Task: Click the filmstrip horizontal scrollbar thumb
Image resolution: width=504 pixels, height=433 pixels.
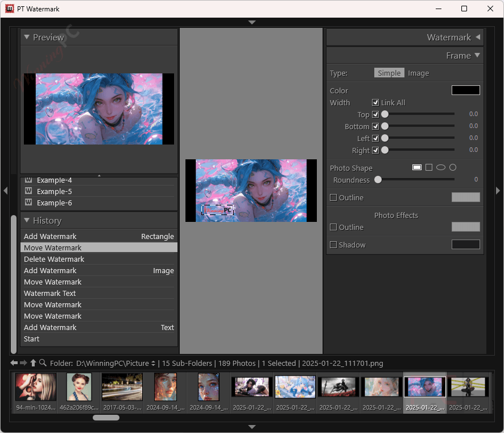Action: 106,417
